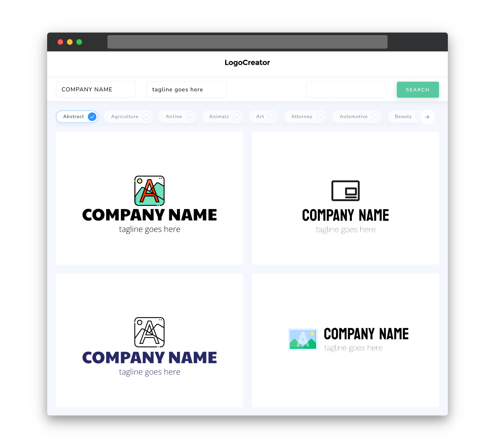Click the Automotive category checkmark
The width and height of the screenshot is (495, 448).
point(375,116)
